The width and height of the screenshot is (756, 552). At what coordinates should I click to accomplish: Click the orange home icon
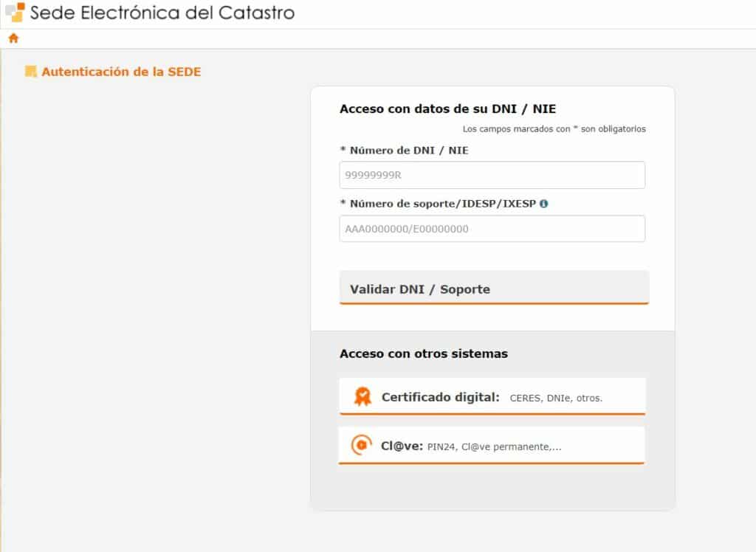[x=13, y=38]
